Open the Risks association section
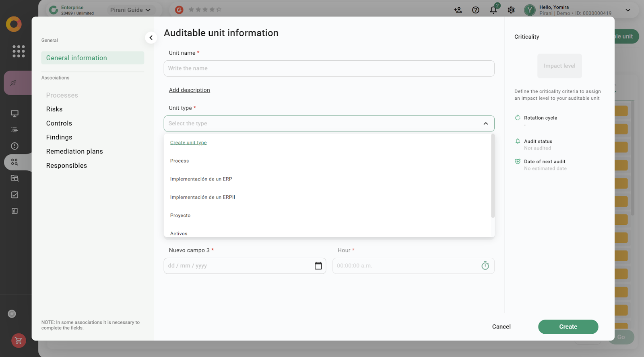 coord(54,109)
